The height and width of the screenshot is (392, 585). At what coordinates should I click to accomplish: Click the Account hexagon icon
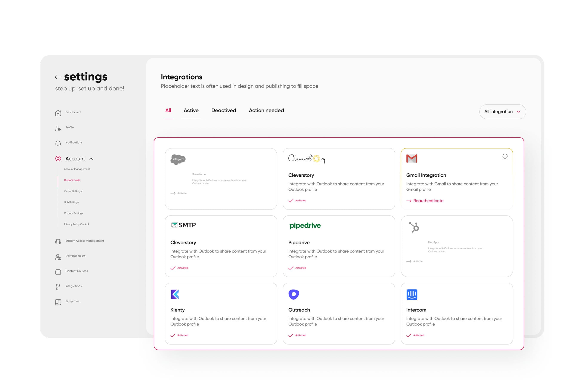(58, 159)
